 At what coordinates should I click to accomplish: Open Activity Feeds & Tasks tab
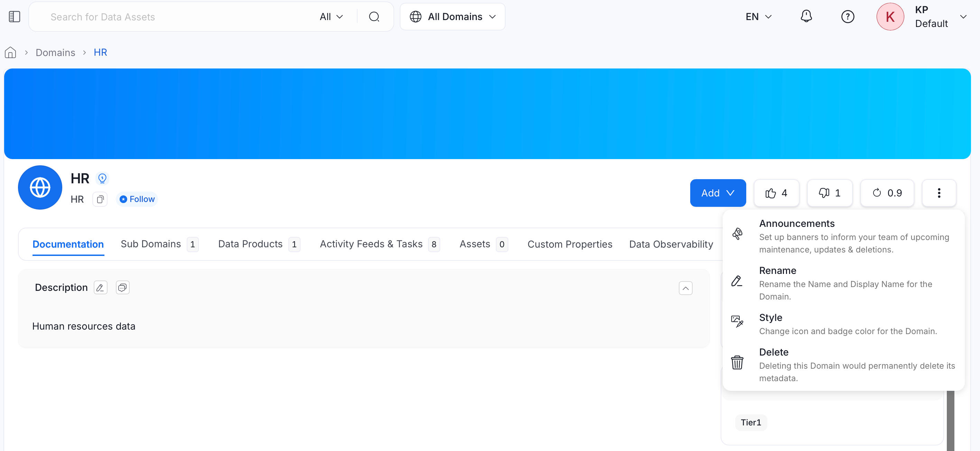coord(380,244)
